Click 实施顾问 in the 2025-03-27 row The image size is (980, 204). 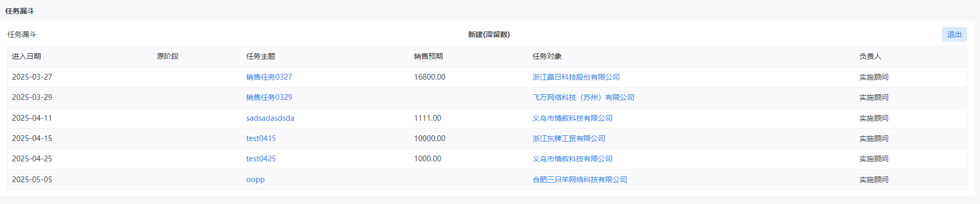click(874, 77)
